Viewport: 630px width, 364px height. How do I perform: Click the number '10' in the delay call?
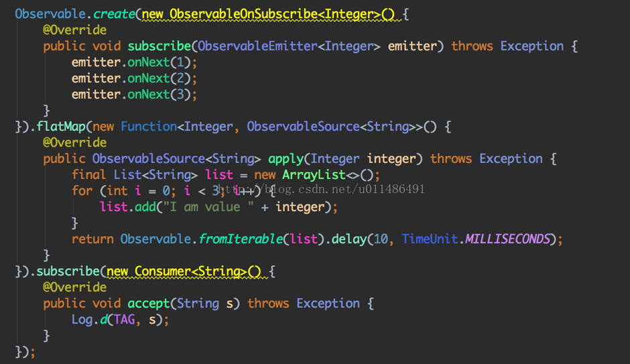[x=381, y=239]
